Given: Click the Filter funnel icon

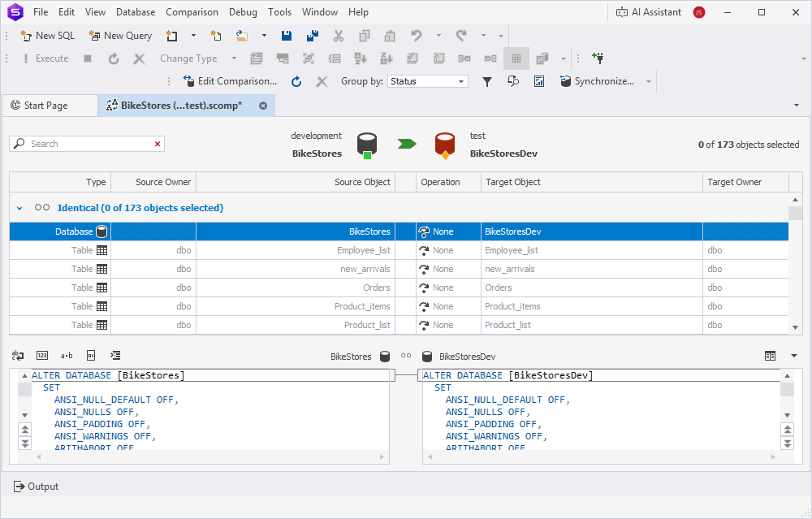Looking at the screenshot, I should (x=487, y=81).
